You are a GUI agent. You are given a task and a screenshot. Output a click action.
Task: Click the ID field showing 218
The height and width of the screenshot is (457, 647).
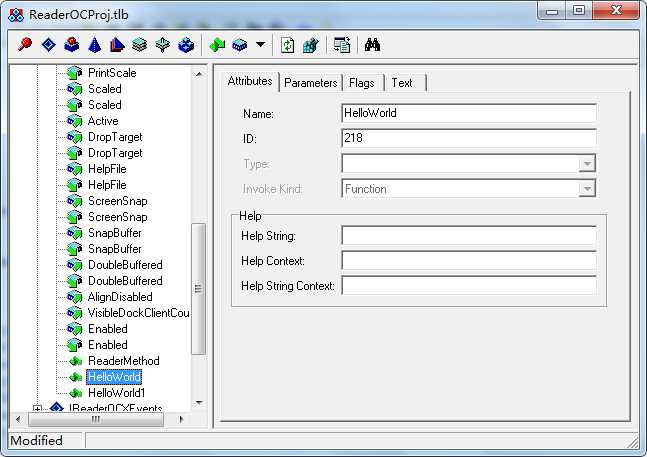[x=469, y=138]
